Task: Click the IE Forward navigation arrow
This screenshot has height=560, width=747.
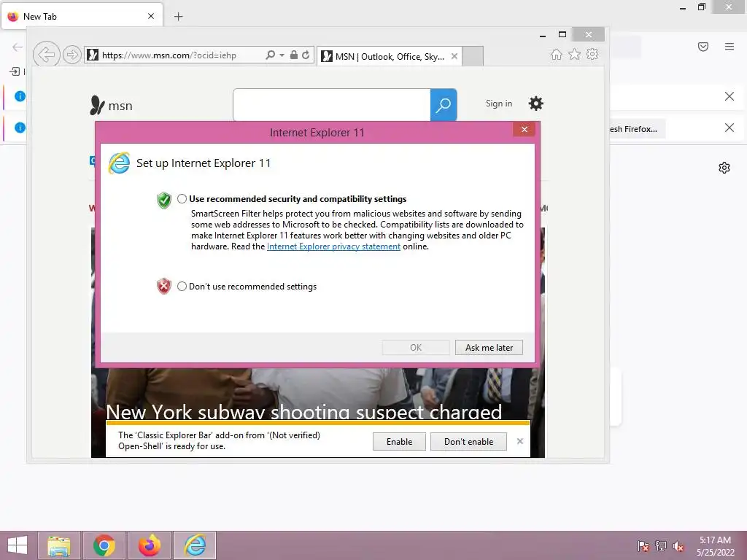Action: [72, 55]
